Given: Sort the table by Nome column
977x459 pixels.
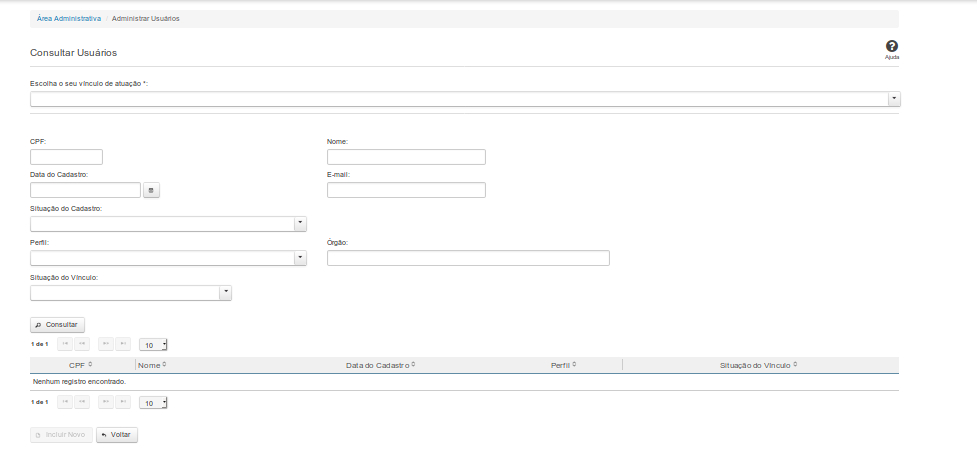Looking at the screenshot, I should [x=151, y=365].
